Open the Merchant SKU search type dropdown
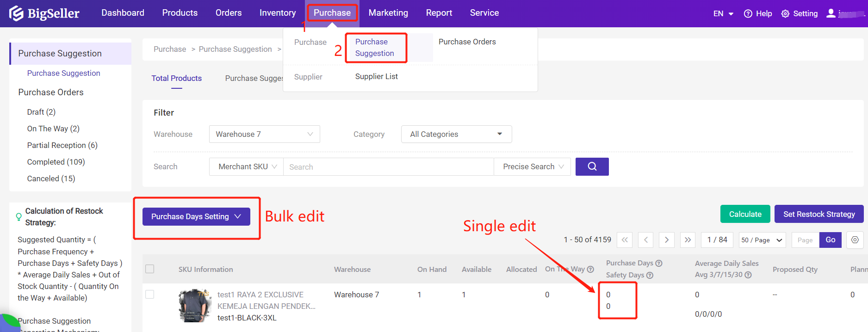Screen dimensions: 868x332 247,166
